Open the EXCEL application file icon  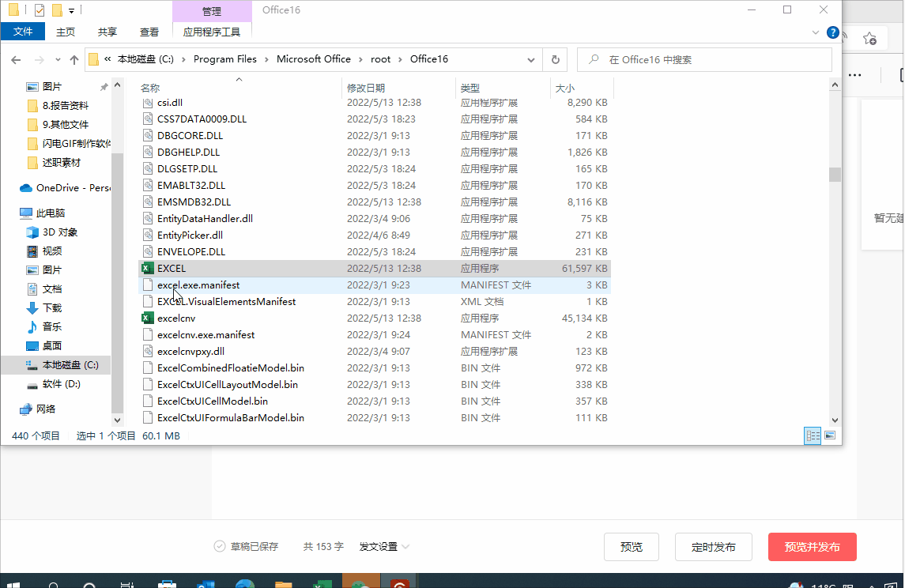pyautogui.click(x=148, y=269)
